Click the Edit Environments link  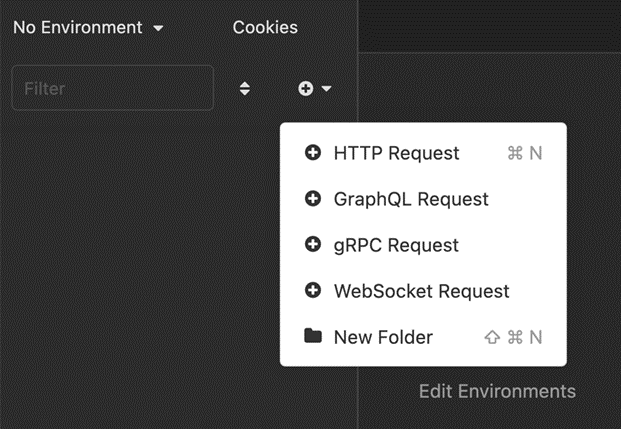click(497, 391)
